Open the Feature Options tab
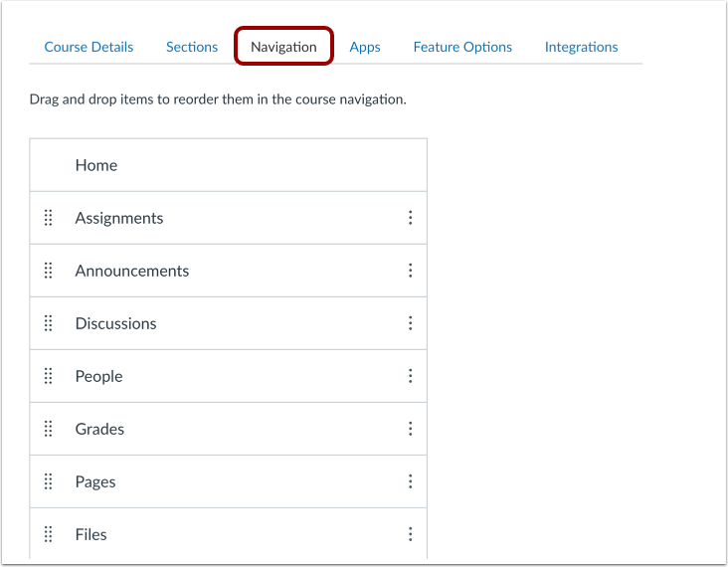This screenshot has width=728, height=567. (462, 47)
